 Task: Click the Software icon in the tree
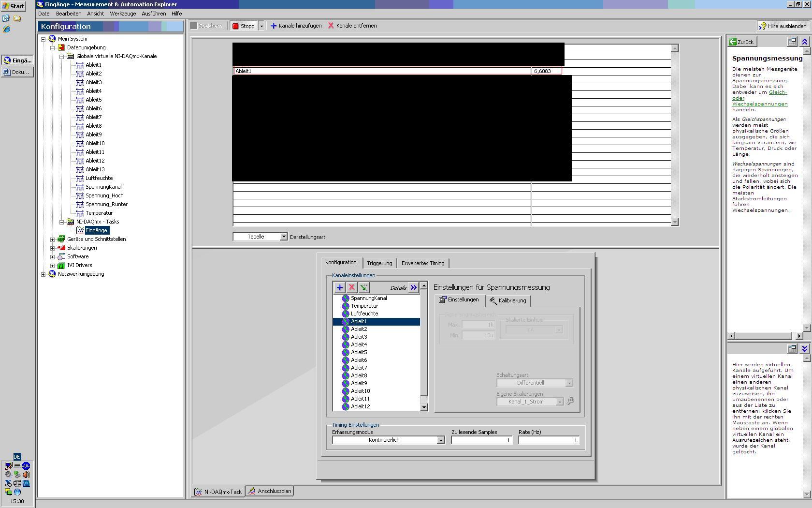(61, 256)
